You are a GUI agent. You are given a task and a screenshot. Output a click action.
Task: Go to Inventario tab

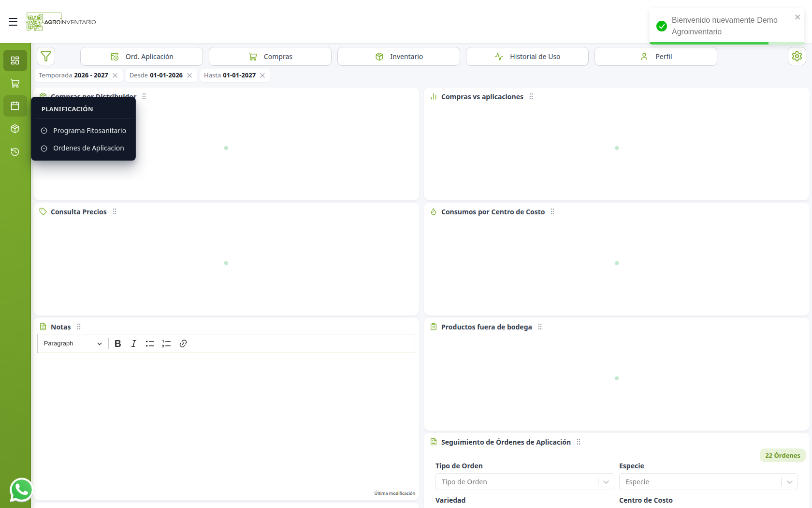399,57
